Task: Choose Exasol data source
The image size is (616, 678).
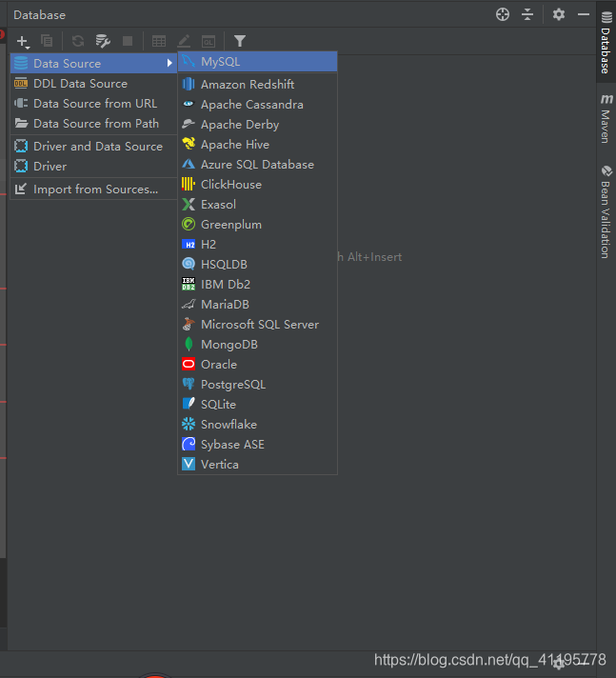Action: click(x=258, y=204)
